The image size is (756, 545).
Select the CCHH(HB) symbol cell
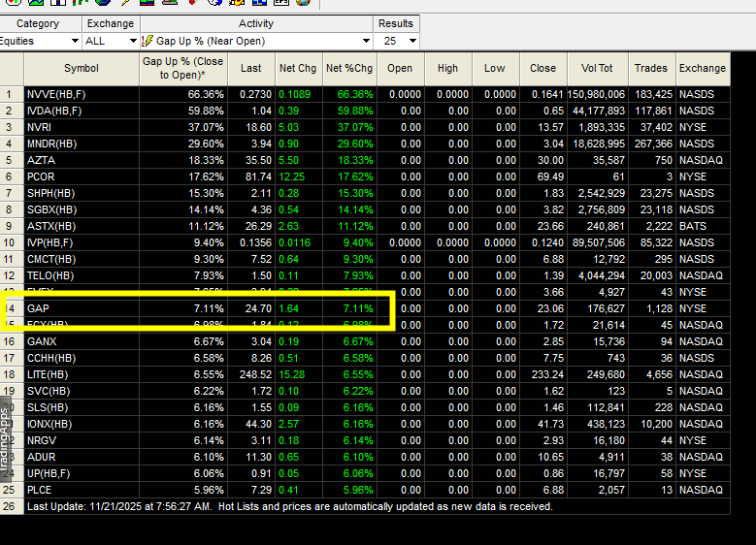click(x=82, y=358)
